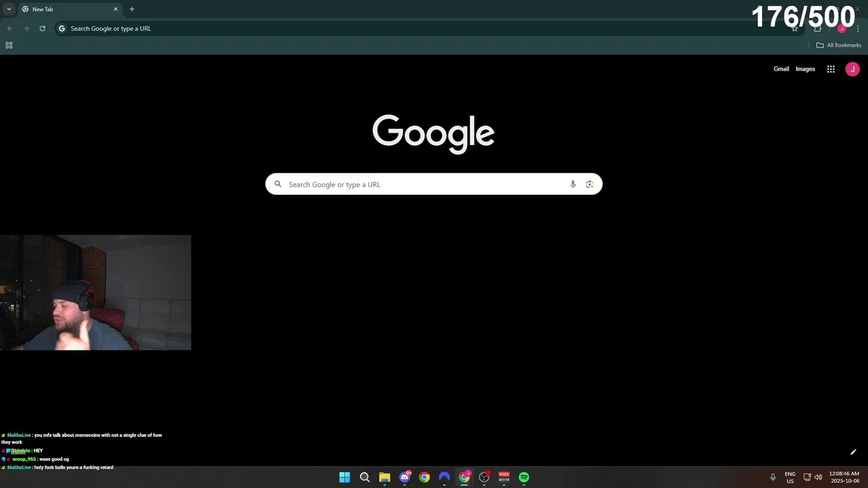
Task: Open the Google apps launcher grid
Action: [831, 69]
